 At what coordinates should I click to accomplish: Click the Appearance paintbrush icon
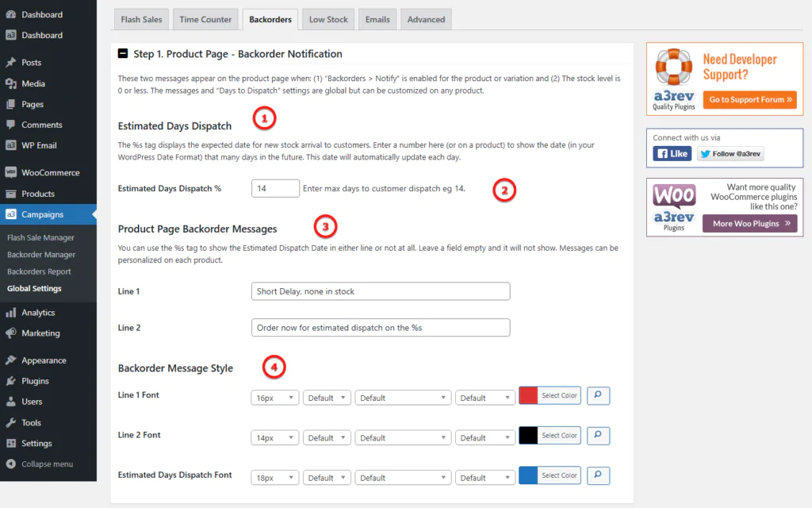[11, 360]
